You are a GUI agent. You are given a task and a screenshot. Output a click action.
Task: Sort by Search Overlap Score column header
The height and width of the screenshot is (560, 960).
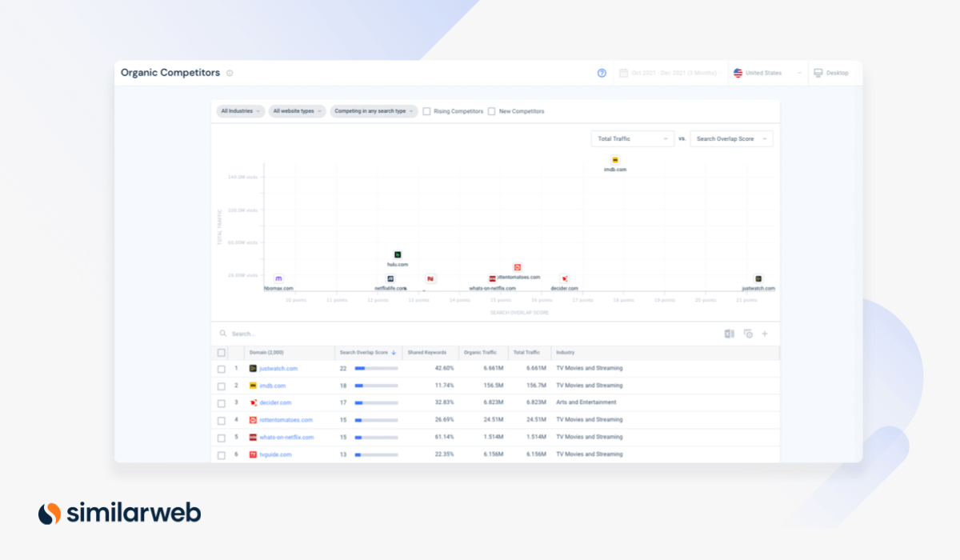tap(364, 353)
